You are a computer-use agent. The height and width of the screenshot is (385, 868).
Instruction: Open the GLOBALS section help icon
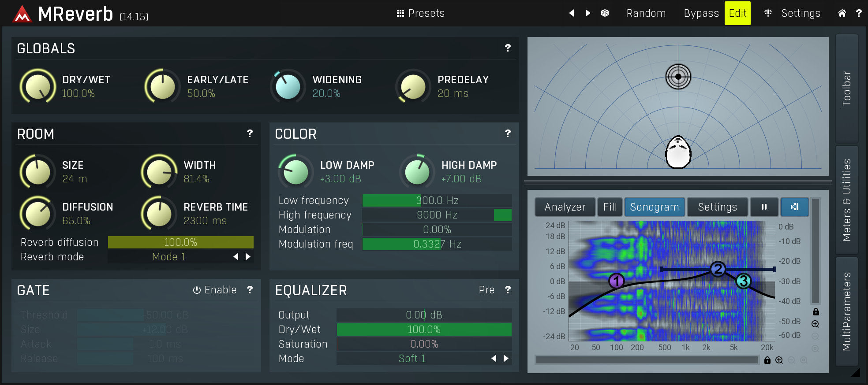tap(508, 48)
